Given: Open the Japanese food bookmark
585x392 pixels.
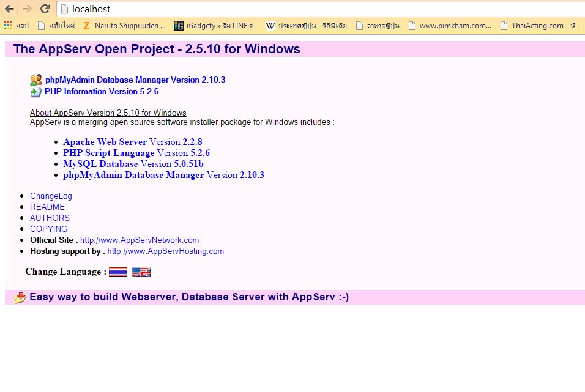Looking at the screenshot, I should coord(378,25).
